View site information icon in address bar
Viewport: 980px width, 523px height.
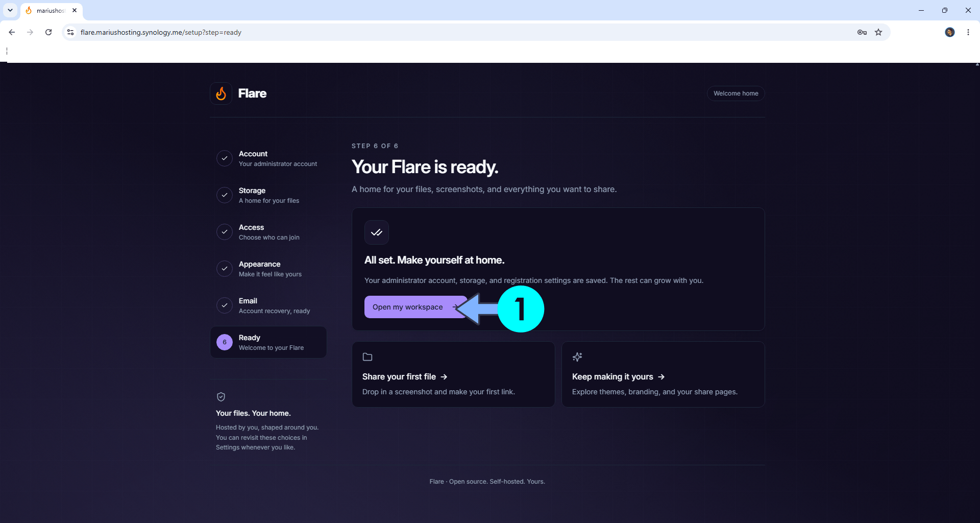[x=70, y=32]
